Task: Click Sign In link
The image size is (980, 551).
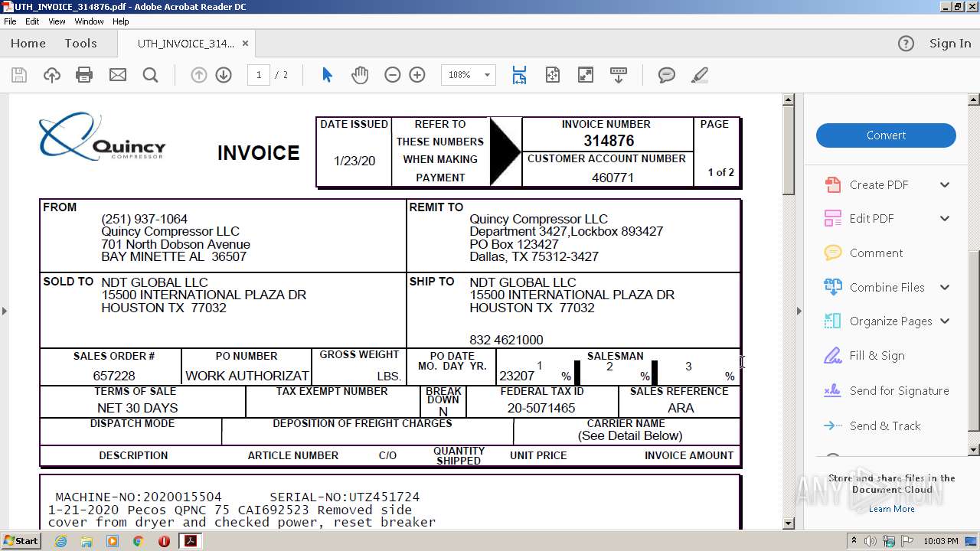Action: [950, 44]
